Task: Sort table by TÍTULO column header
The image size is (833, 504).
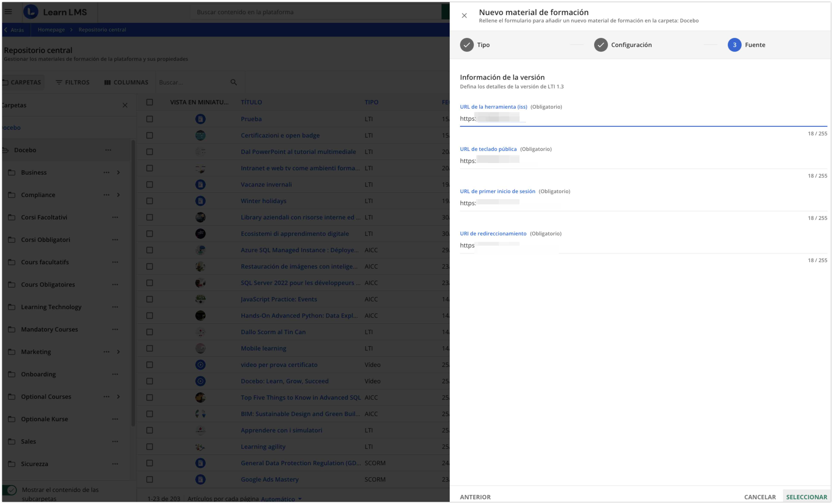Action: click(251, 102)
